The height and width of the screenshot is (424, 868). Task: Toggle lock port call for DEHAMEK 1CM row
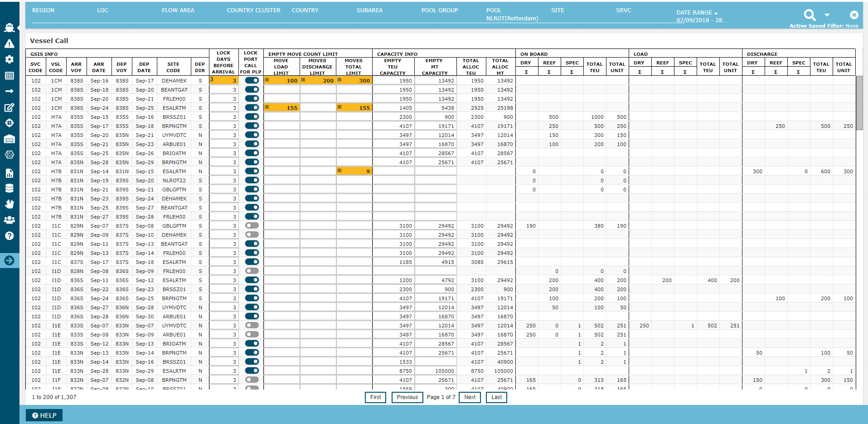[x=252, y=80]
